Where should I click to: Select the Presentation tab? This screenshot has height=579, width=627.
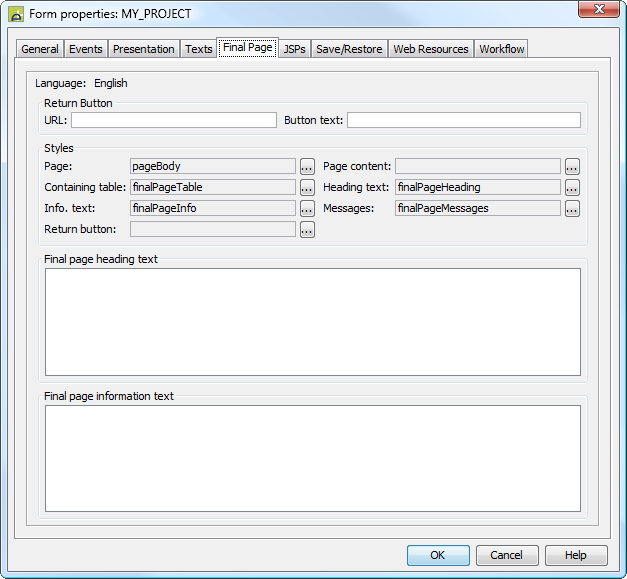tap(144, 49)
